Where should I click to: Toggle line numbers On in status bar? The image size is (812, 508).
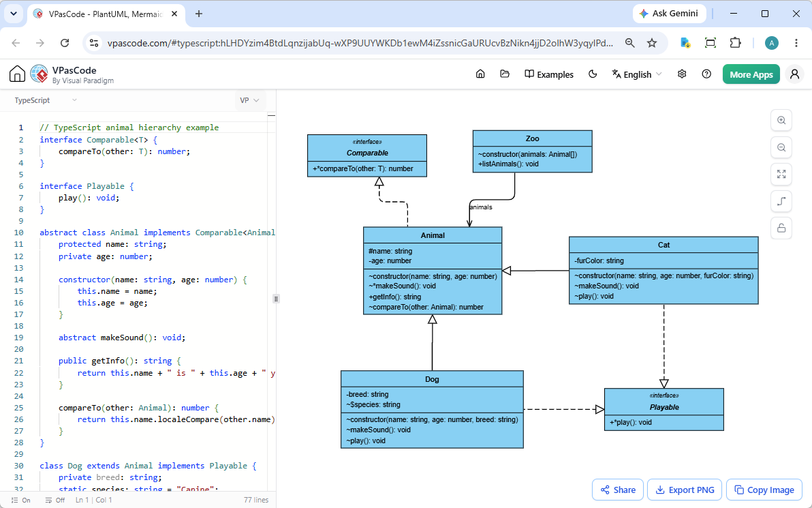[x=20, y=500]
